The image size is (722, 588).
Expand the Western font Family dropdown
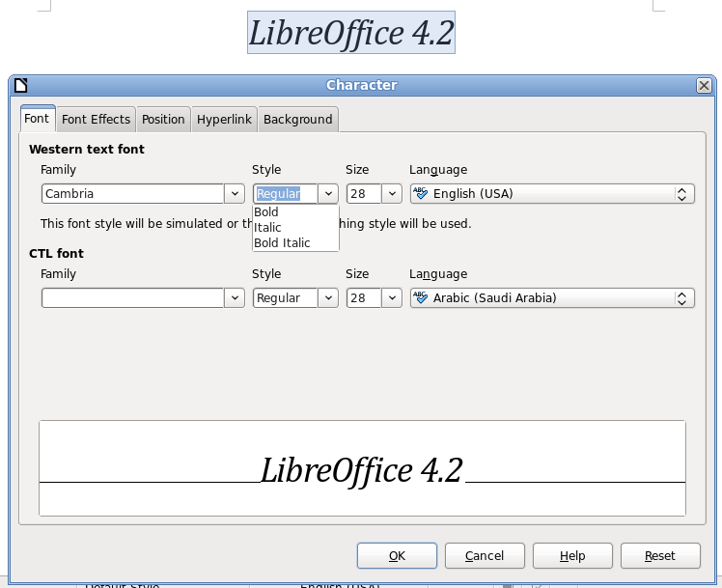point(235,194)
